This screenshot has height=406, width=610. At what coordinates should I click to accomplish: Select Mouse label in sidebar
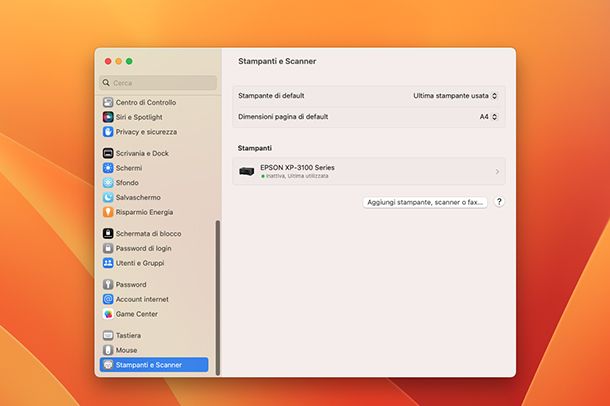click(126, 350)
